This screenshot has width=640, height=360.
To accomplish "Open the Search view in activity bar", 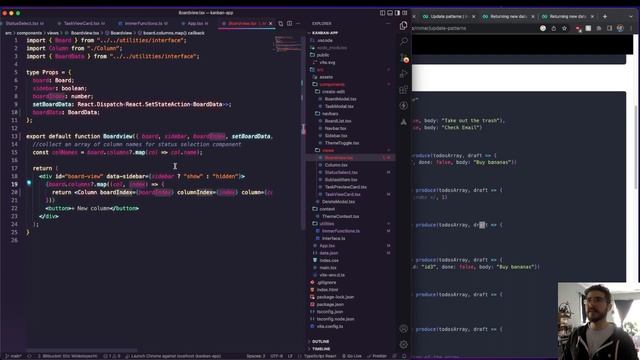I will point(403,41).
